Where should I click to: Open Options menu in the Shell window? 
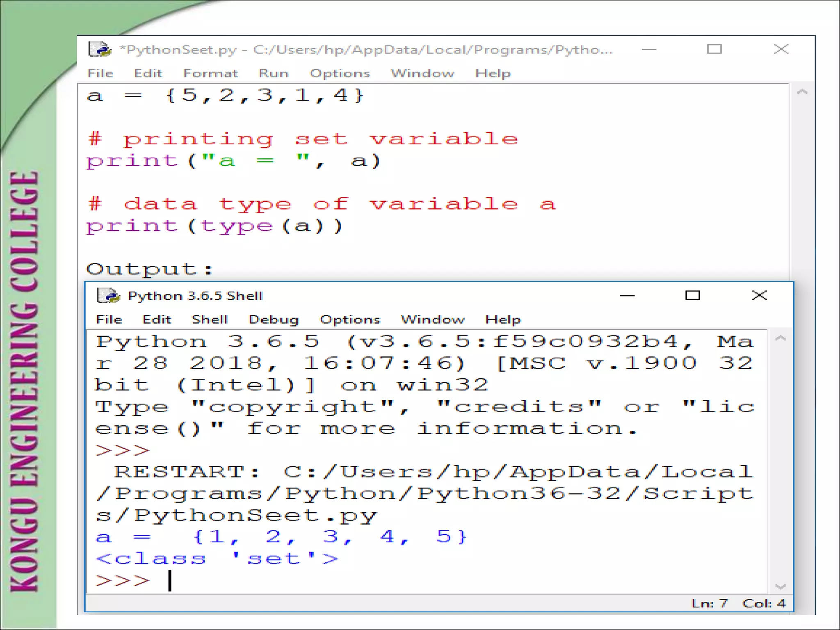click(x=350, y=320)
